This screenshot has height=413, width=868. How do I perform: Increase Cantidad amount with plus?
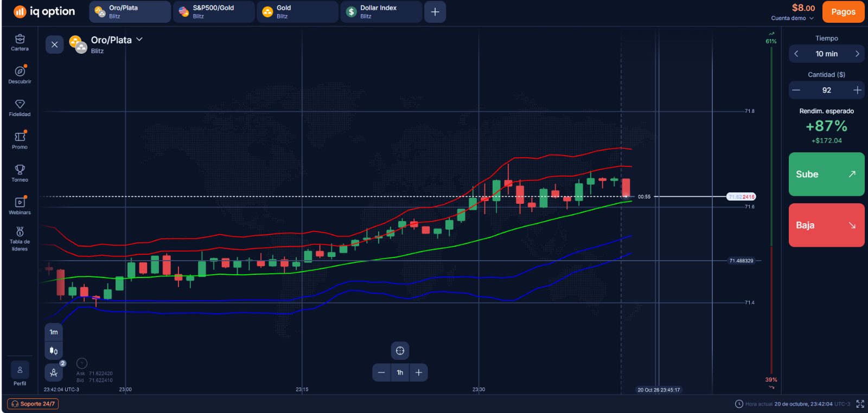[857, 90]
